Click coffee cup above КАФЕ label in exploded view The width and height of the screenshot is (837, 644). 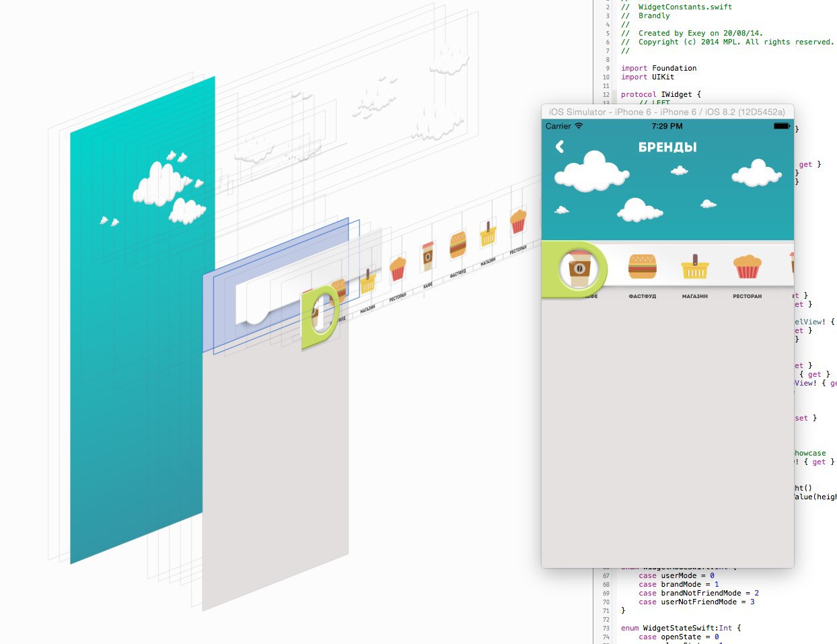[x=427, y=256]
